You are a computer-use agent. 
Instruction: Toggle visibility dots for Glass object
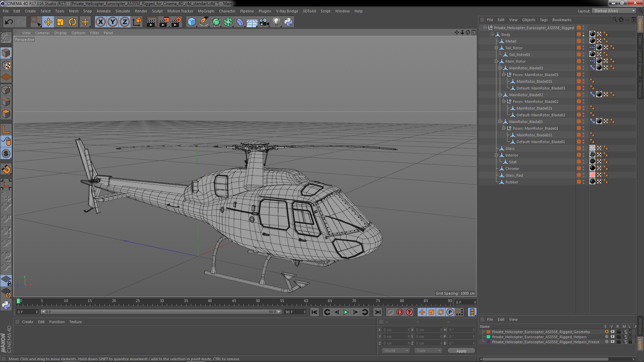[x=583, y=148]
